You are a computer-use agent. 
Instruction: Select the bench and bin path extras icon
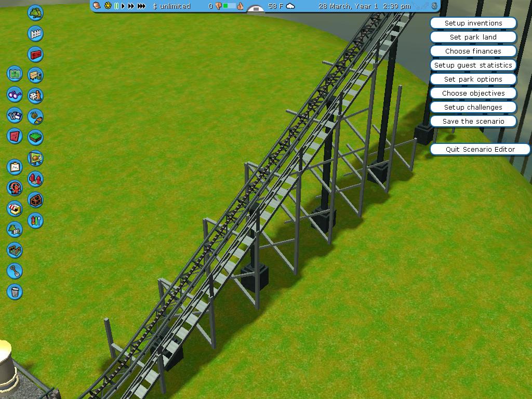pyautogui.click(x=35, y=75)
